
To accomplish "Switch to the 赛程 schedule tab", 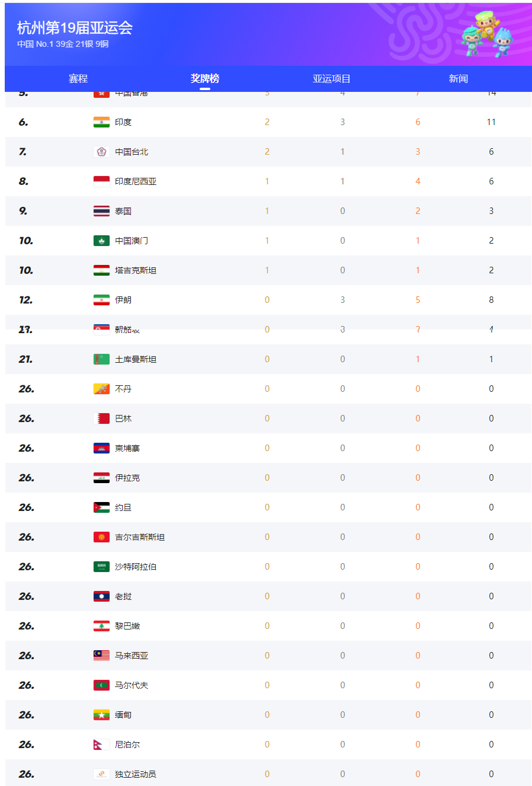I will pos(78,79).
